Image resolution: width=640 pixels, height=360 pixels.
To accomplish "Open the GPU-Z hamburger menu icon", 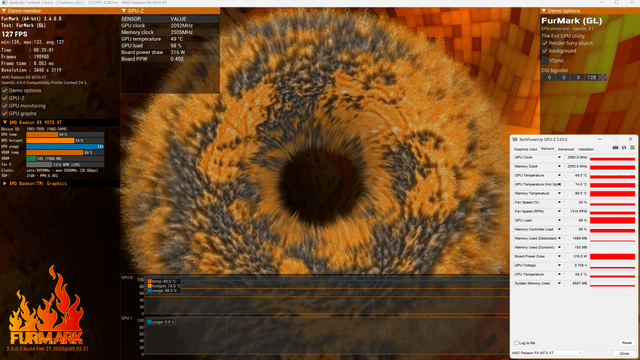I will (x=632, y=148).
